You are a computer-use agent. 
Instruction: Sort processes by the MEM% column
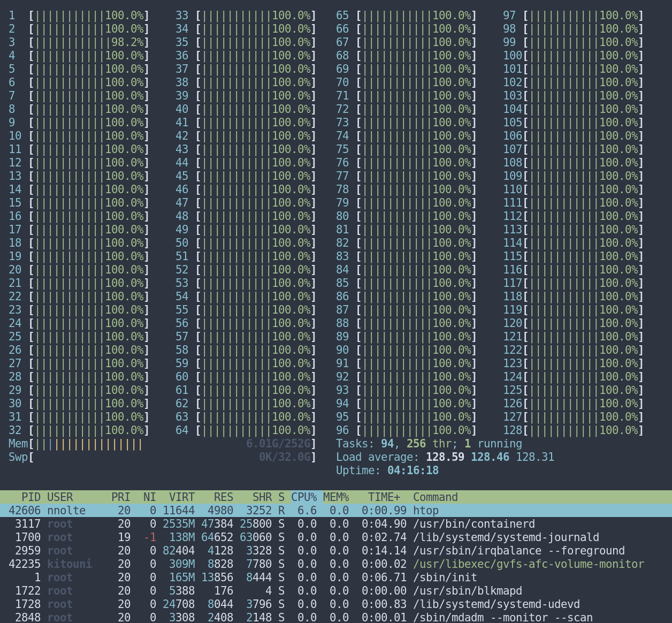tap(337, 497)
